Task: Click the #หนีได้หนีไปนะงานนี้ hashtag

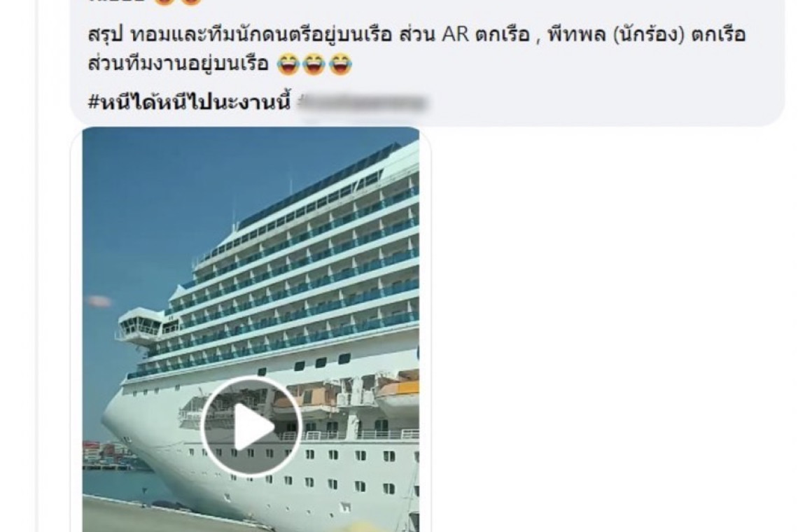Action: [189, 102]
